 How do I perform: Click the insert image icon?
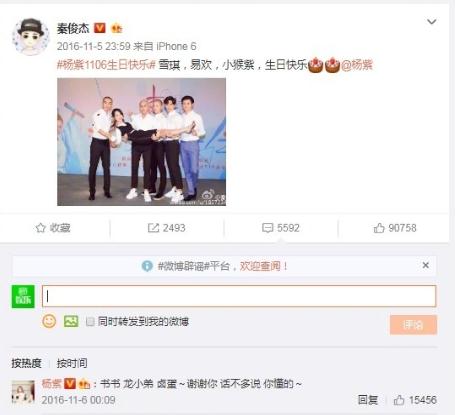(x=71, y=321)
